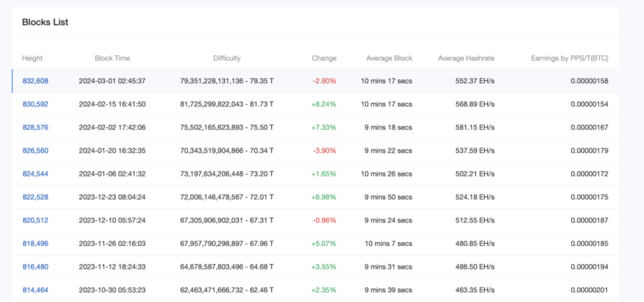Click the Average Hashrate column header
The height and width of the screenshot is (302, 644).
coord(466,58)
